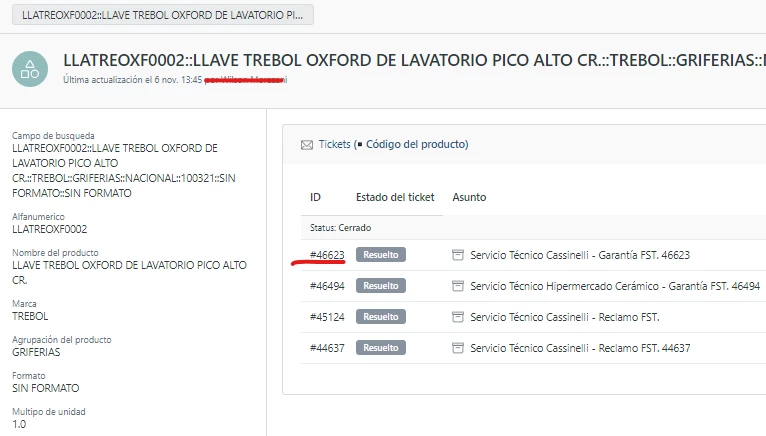Click the Marca value TREBOL
The height and width of the screenshot is (436, 766).
coord(30,316)
